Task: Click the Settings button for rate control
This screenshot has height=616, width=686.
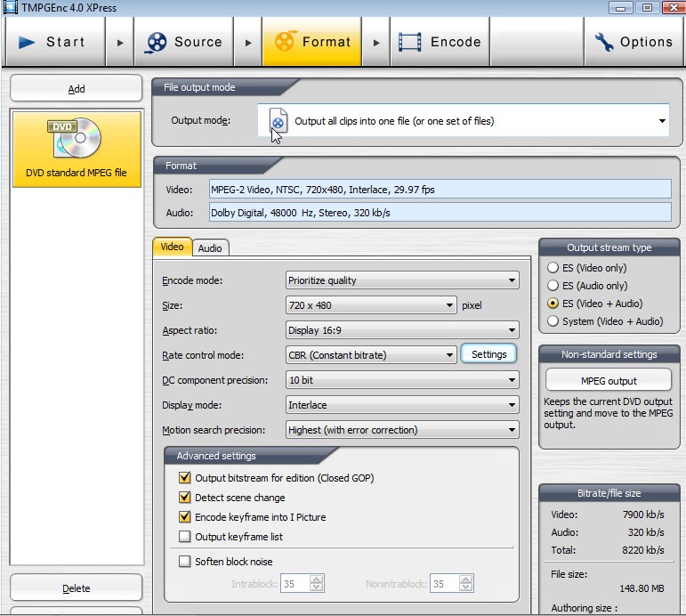Action: click(488, 354)
